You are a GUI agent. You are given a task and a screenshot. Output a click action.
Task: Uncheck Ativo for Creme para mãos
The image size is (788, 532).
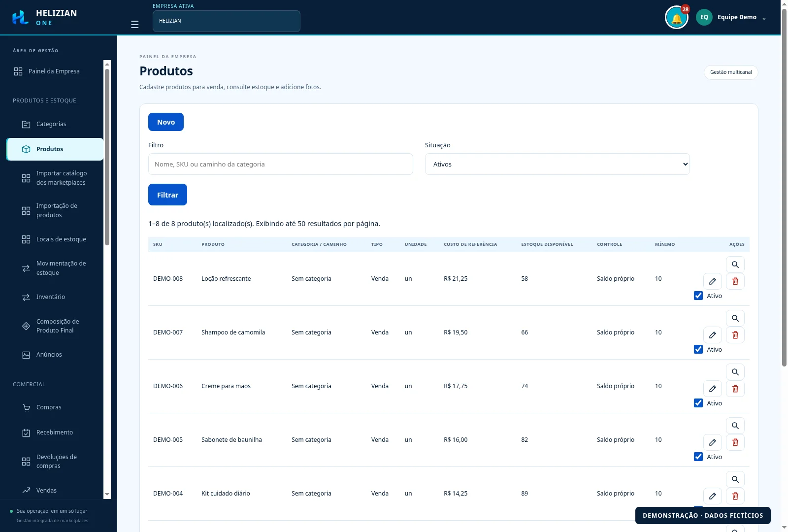click(698, 403)
